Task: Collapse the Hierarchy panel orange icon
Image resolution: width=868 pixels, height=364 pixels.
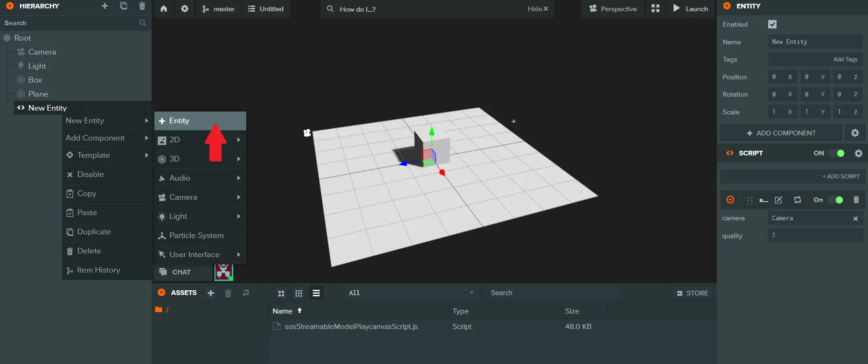Action: point(10,6)
